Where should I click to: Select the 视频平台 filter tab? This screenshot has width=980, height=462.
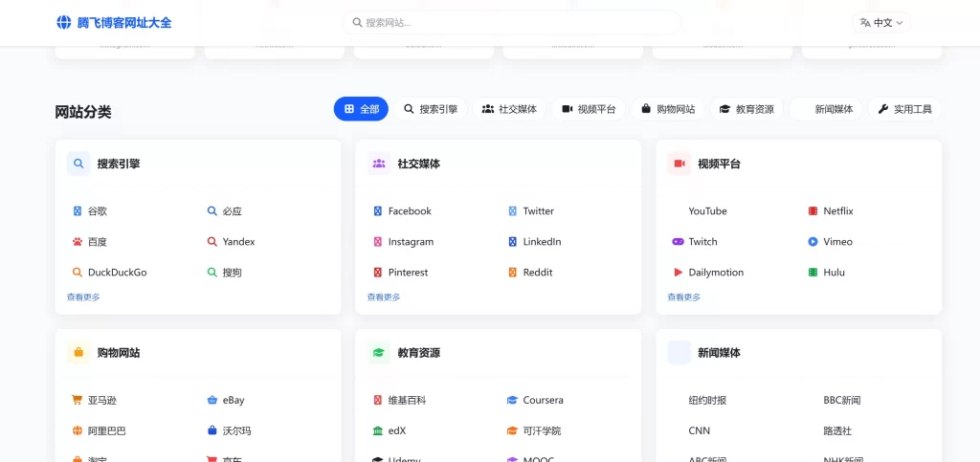pos(589,109)
